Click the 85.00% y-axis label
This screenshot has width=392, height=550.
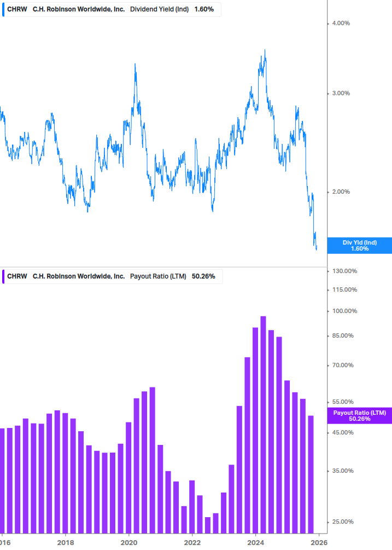click(343, 335)
